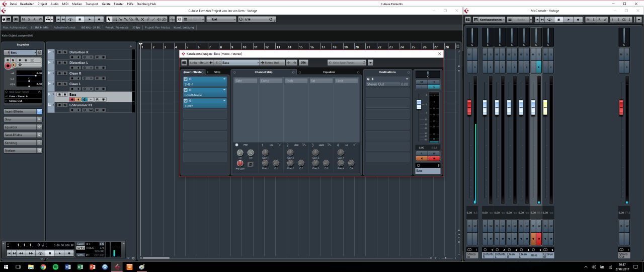Screen dimensions: 644x272
Task: Mute the EZdrummer 01 track
Action: [x=59, y=105]
